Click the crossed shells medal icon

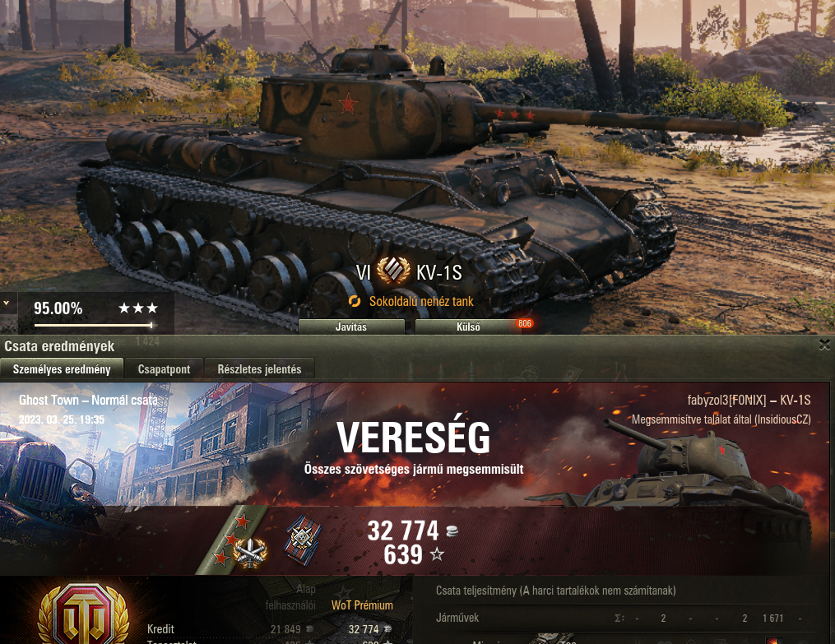249,553
